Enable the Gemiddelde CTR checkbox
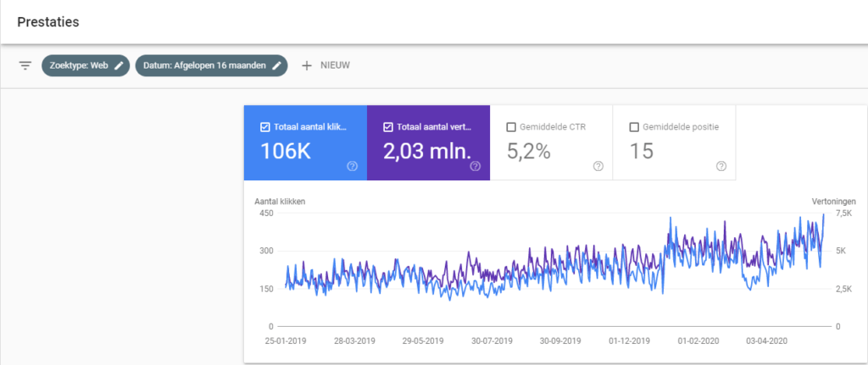The height and width of the screenshot is (365, 868). (511, 127)
